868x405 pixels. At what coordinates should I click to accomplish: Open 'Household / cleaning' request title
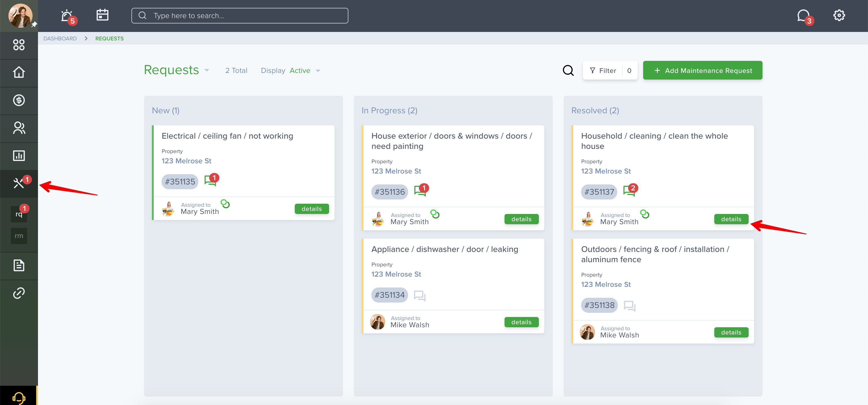coord(654,141)
